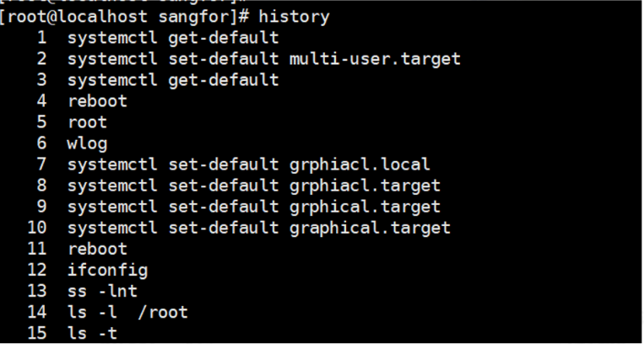
Task: Click the 'wlog' entry on line 6
Action: tap(88, 143)
